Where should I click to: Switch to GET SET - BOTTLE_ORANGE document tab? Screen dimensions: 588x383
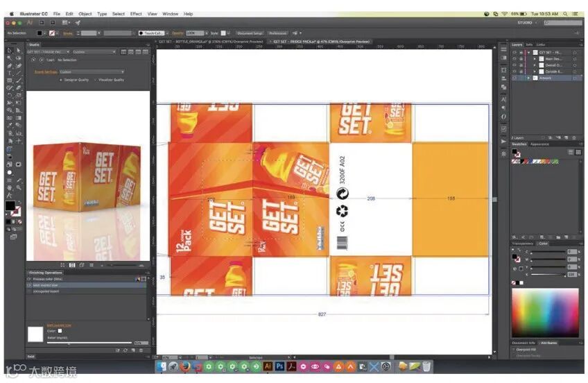pos(211,42)
